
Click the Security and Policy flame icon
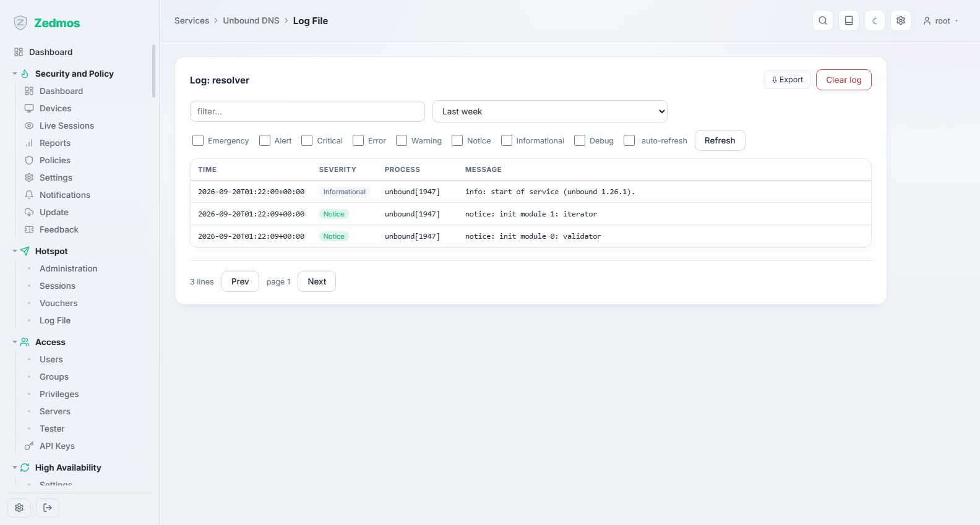(x=25, y=74)
